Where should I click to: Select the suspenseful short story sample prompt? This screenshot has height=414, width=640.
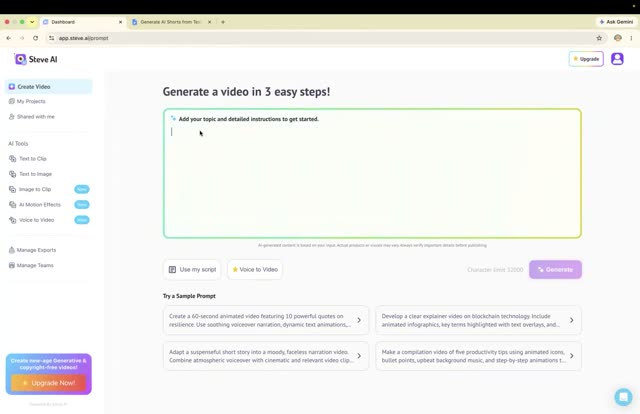266,356
